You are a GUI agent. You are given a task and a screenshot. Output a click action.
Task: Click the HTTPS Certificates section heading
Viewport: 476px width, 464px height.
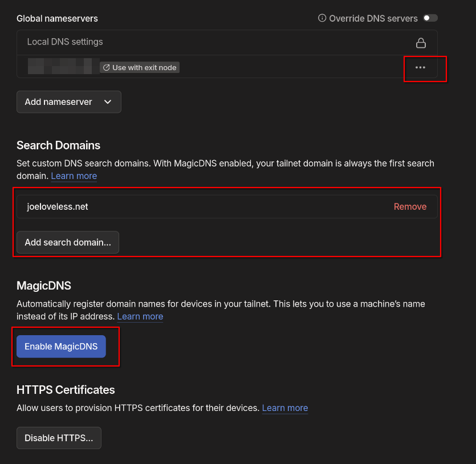66,390
